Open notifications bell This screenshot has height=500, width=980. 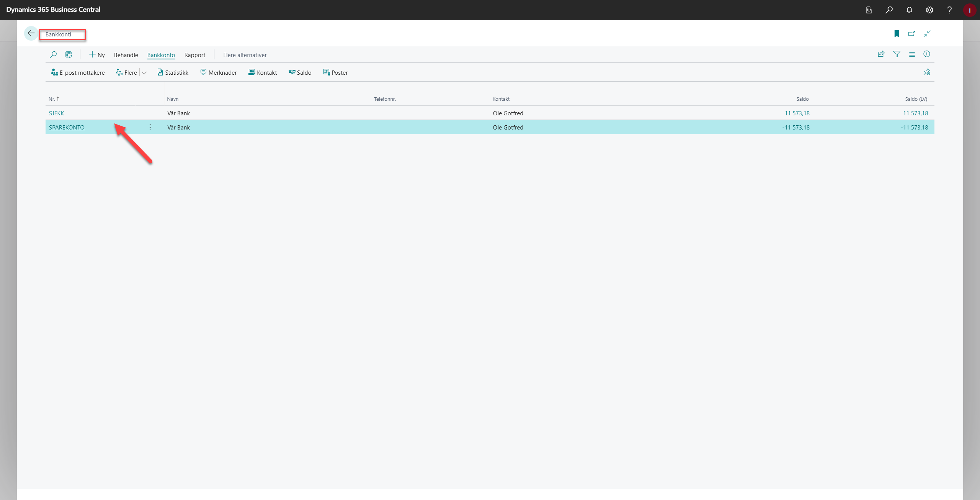click(909, 10)
